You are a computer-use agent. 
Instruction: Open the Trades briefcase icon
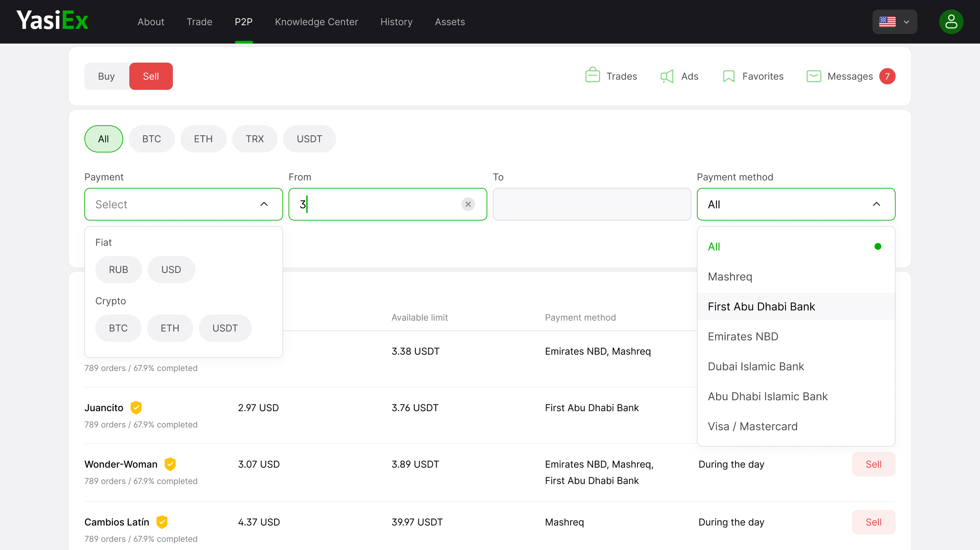592,75
